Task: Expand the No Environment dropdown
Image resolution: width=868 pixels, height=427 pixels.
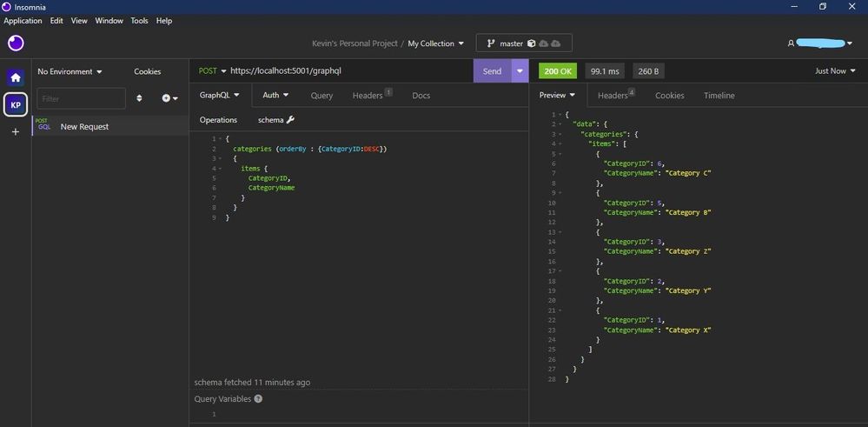Action: (70, 71)
